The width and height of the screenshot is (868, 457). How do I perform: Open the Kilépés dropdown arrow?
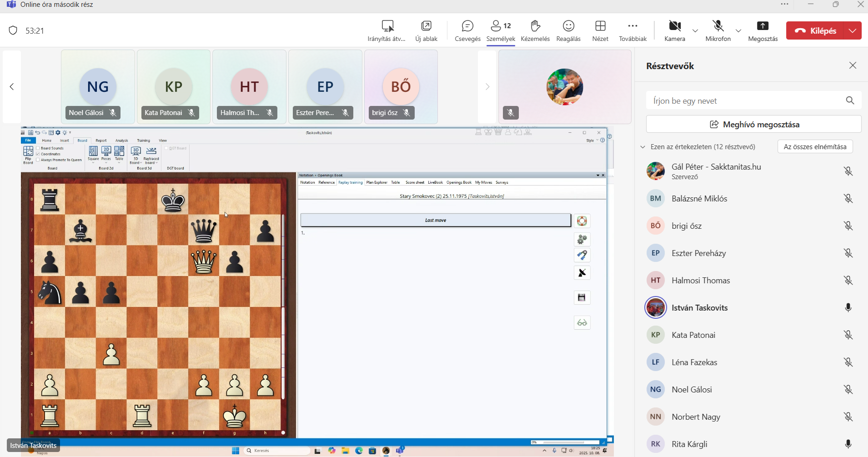pyautogui.click(x=853, y=30)
